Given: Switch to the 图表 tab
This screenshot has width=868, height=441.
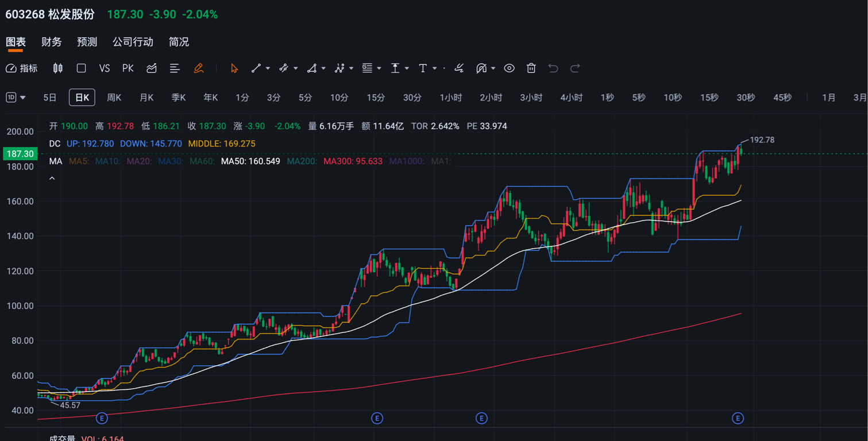Looking at the screenshot, I should pos(16,42).
